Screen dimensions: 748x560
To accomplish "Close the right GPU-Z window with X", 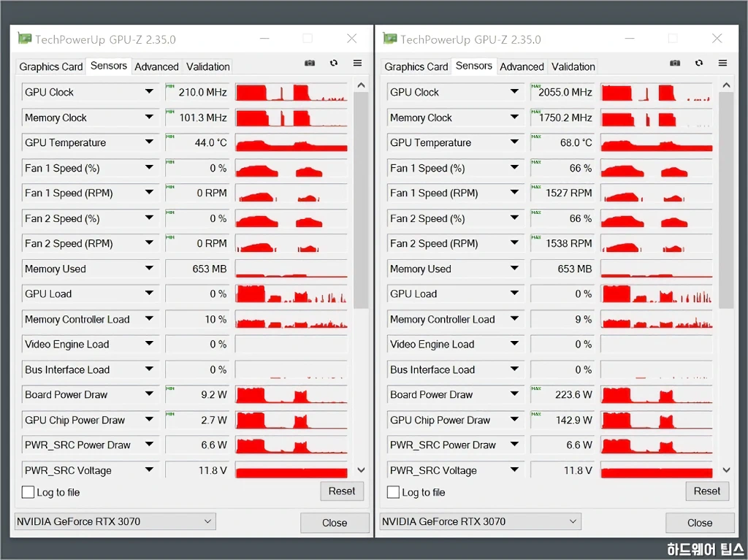I will click(717, 38).
